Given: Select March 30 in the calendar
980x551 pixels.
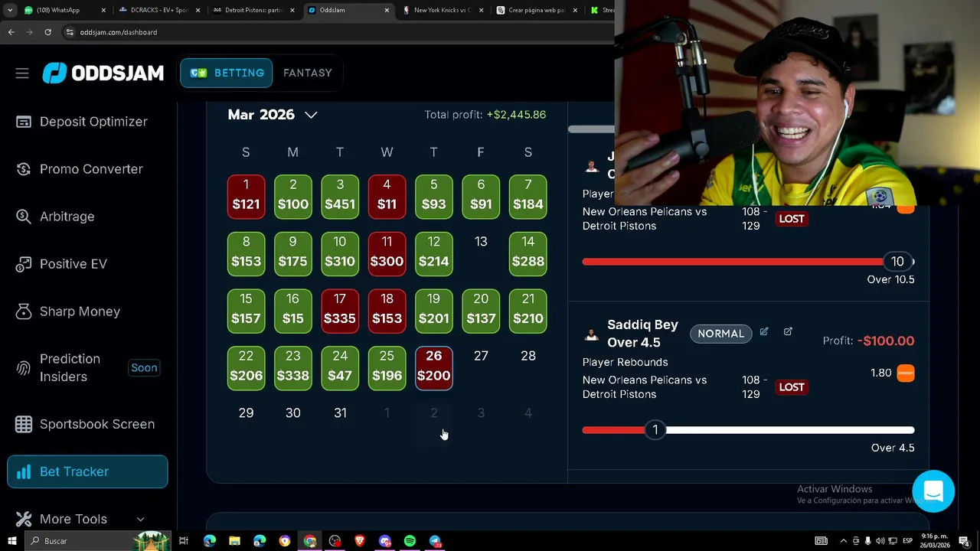Looking at the screenshot, I should pyautogui.click(x=292, y=413).
